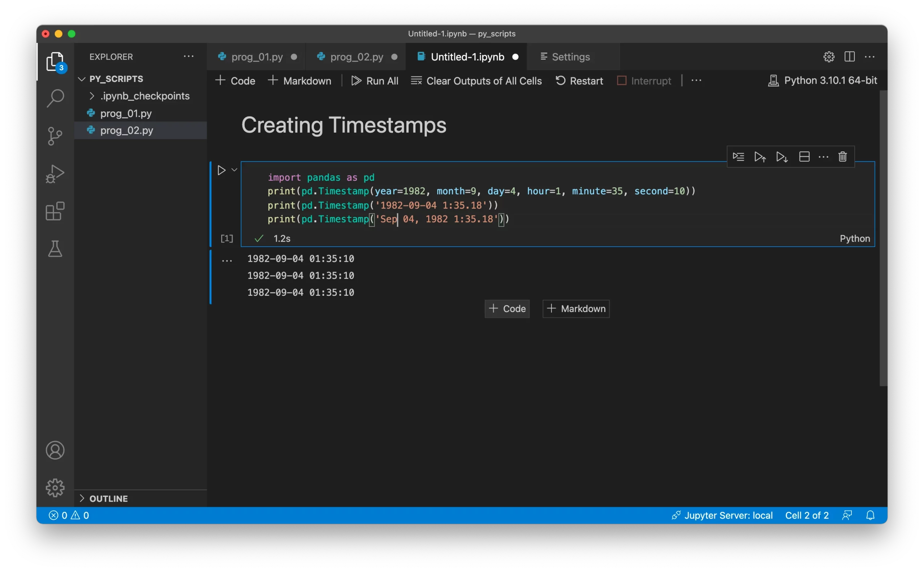Switch to the prog_01.py tab

coord(257,57)
